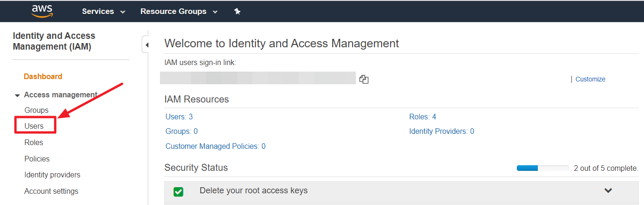Click the Roles: 4 resource link

[x=422, y=117]
